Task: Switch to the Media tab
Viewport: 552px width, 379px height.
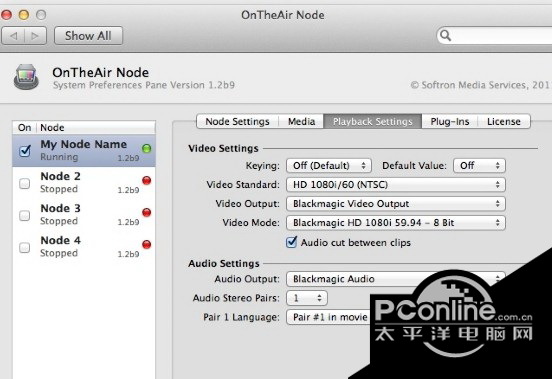Action: click(301, 121)
